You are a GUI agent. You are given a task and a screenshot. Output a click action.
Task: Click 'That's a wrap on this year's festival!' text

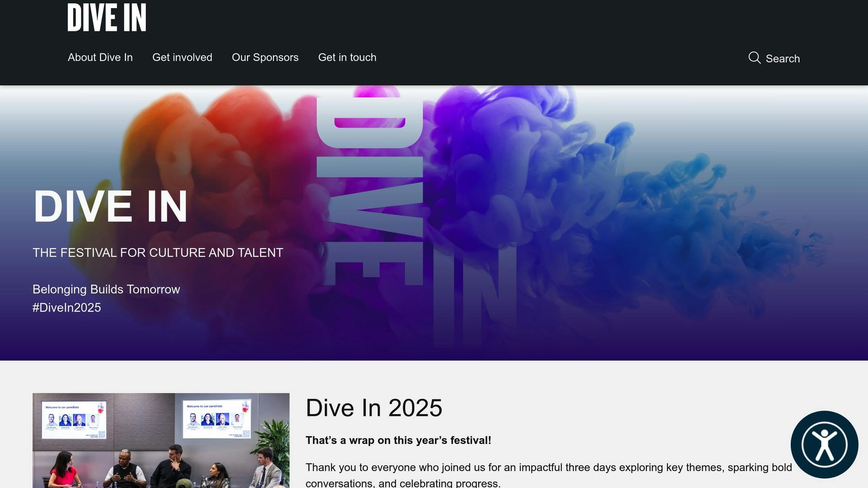[x=398, y=440]
